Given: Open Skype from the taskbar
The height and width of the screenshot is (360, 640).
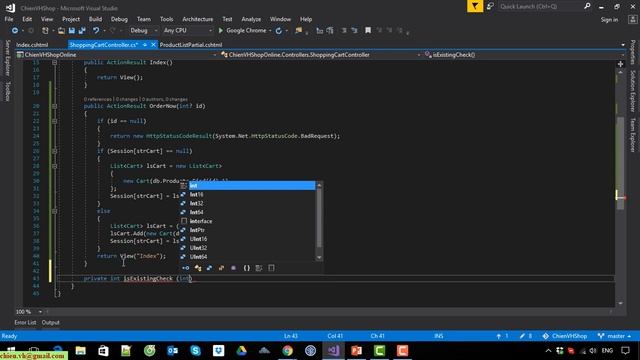Looking at the screenshot, I should 196,351.
